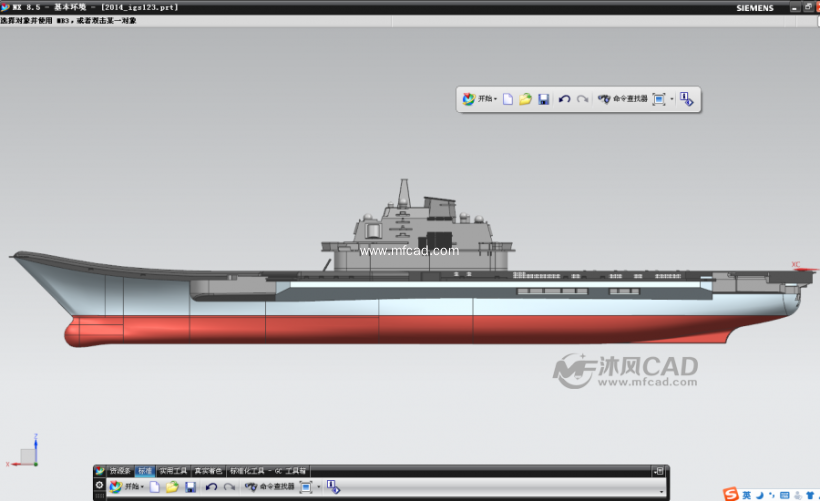This screenshot has height=501, width=820.
Task: Click Redo arrow in floating toolbar
Action: pos(582,100)
